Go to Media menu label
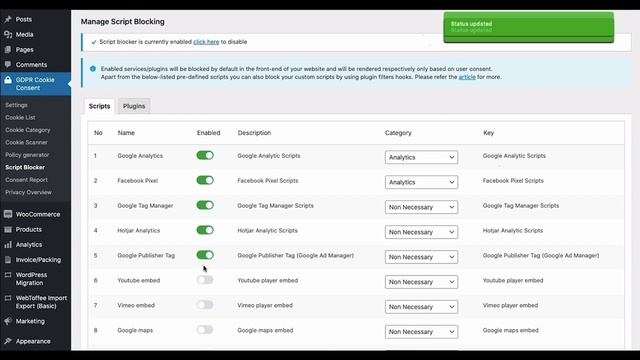The width and height of the screenshot is (640, 360). click(x=24, y=34)
